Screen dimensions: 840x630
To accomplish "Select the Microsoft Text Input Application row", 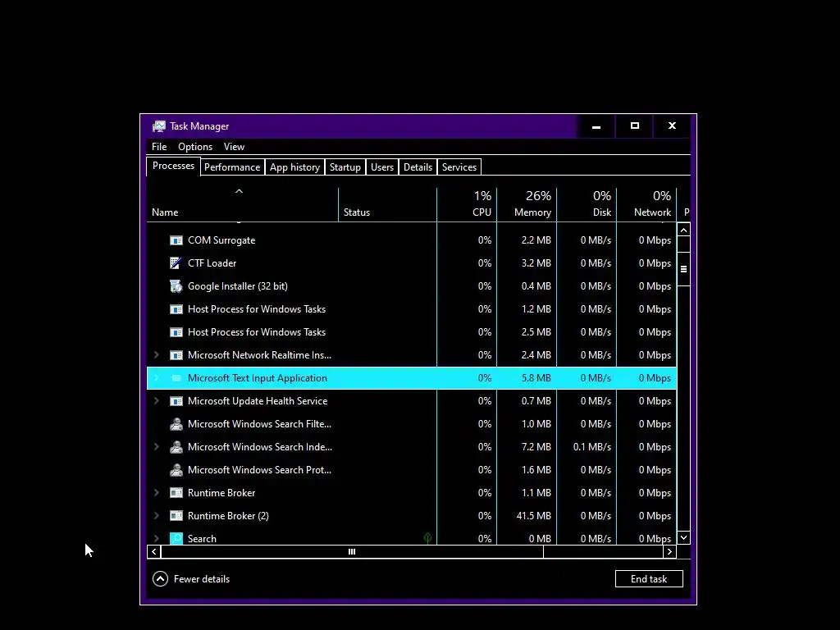I will (x=412, y=378).
